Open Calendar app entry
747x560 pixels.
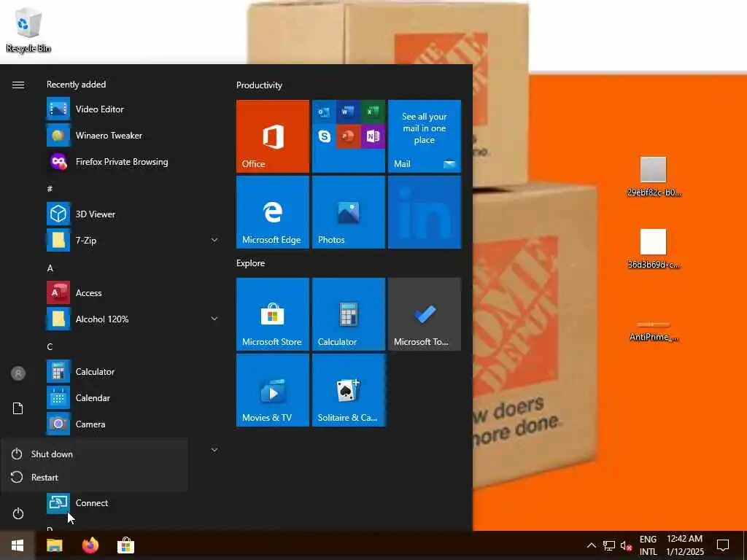click(x=133, y=398)
